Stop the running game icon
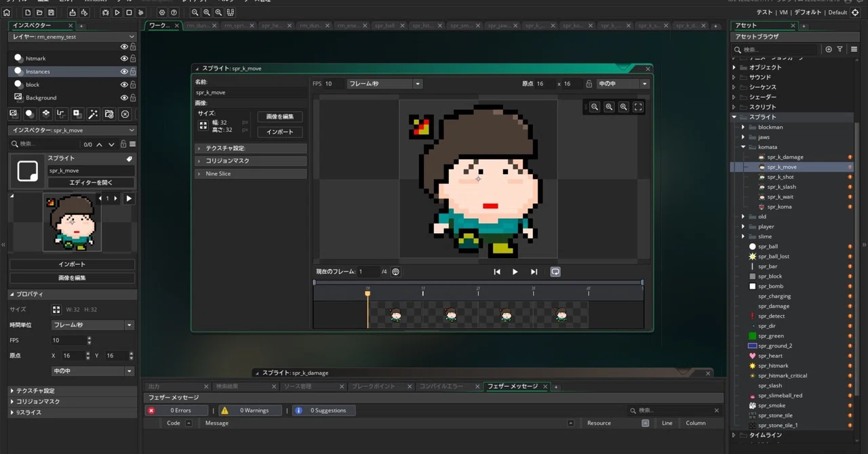Viewport: 868px width, 454px height. [129, 12]
